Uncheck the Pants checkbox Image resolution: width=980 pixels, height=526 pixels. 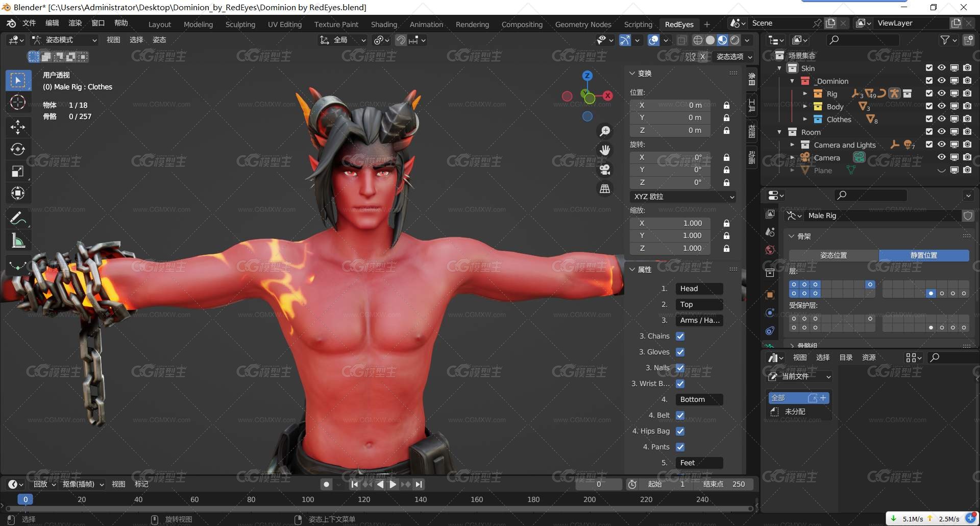[680, 447]
